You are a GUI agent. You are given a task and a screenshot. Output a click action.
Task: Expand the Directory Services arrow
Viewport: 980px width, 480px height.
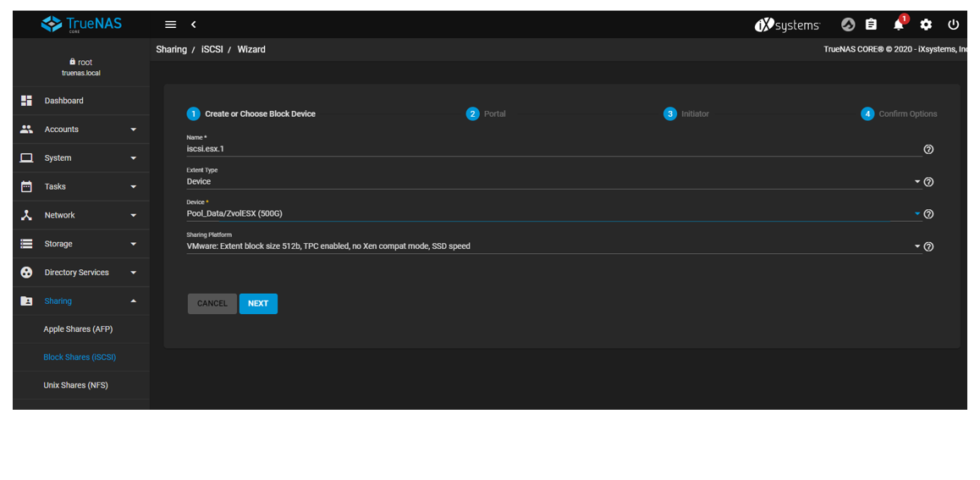coord(133,273)
